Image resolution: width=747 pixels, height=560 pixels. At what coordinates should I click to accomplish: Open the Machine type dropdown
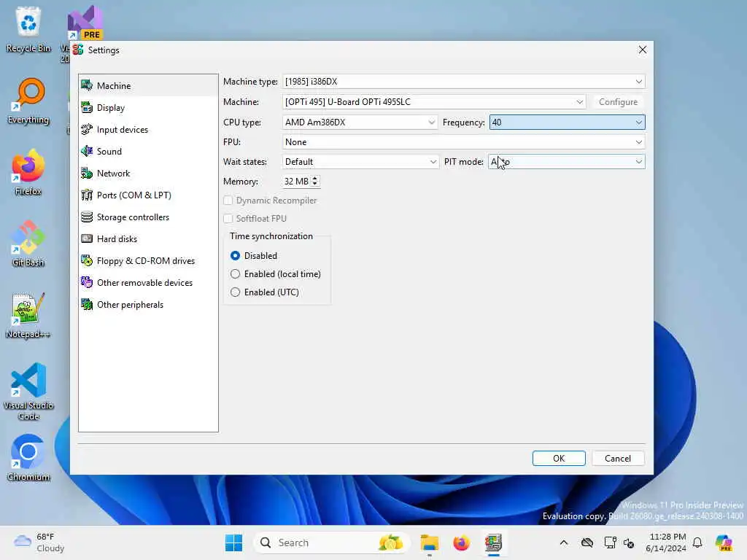463,82
